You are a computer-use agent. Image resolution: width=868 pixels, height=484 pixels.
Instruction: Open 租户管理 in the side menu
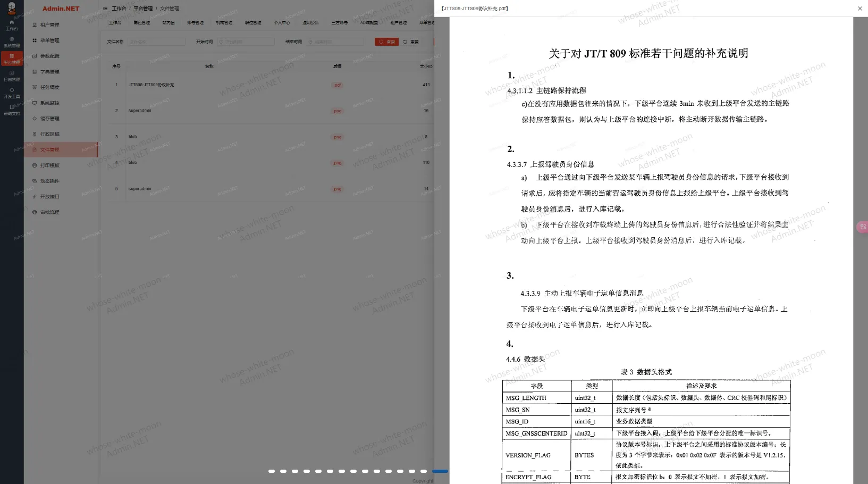[x=62, y=24]
